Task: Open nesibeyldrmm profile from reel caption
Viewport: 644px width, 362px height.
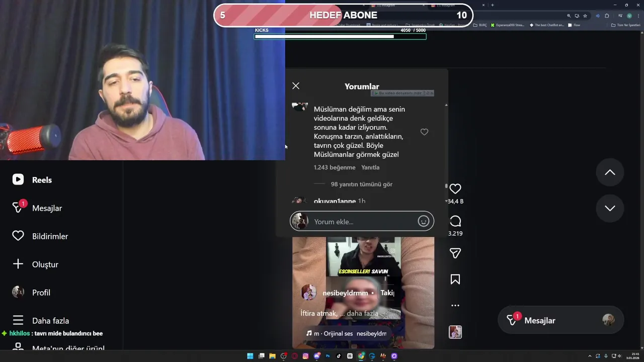Action: click(345, 293)
